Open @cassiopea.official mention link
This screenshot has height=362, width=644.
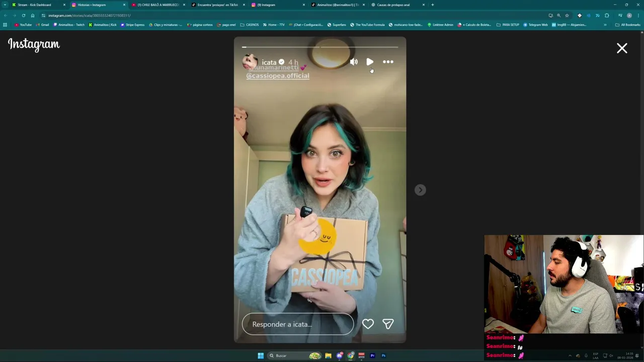278,75
